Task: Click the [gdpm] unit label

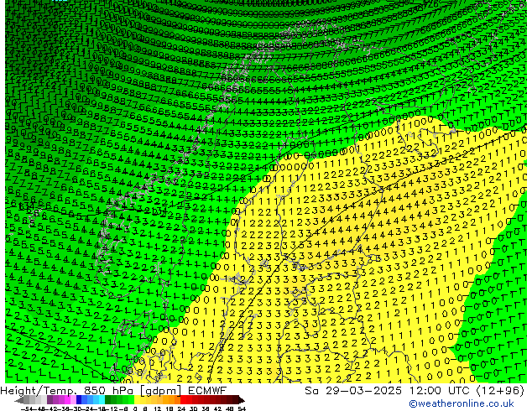Action: 161,391
